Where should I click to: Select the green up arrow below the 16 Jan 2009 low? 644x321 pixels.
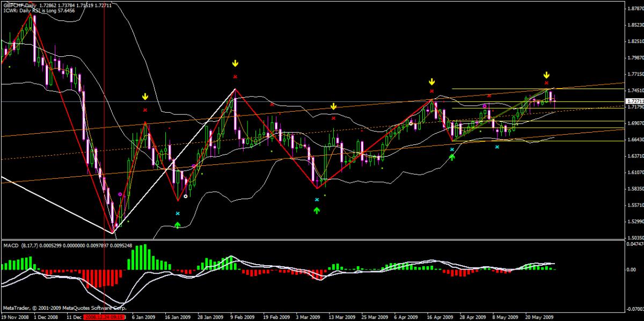[x=178, y=225]
